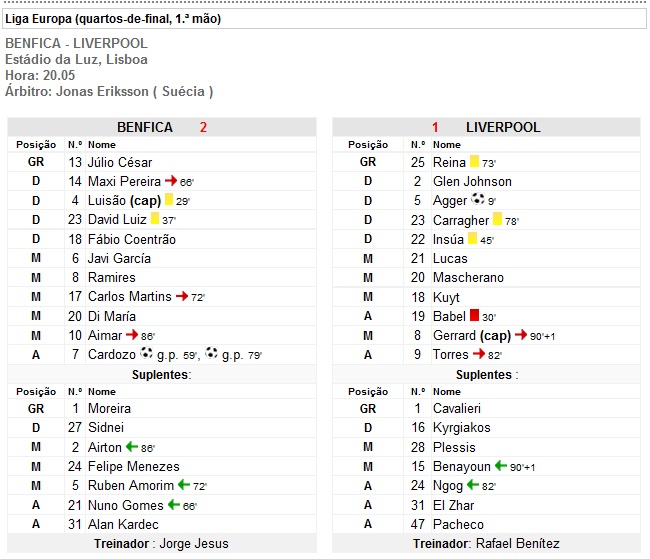Click the yellow card icon next to Luisão
The image size is (650, 559).
tap(169, 199)
